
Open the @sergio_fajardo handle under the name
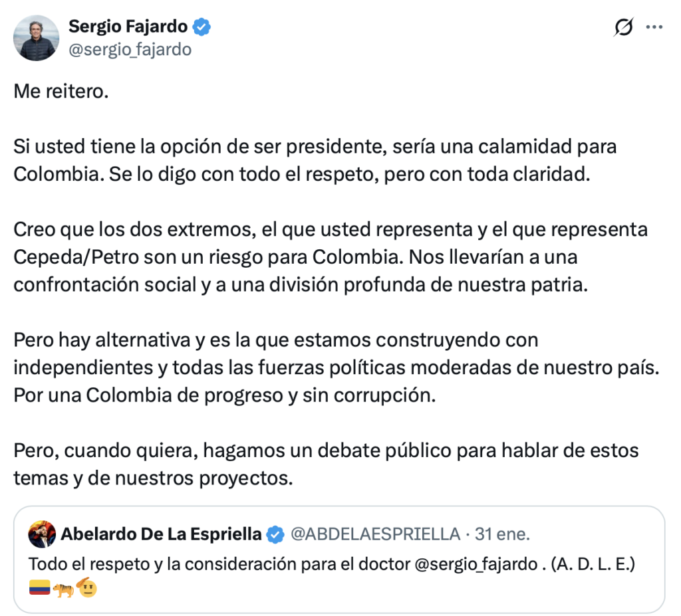click(x=130, y=49)
